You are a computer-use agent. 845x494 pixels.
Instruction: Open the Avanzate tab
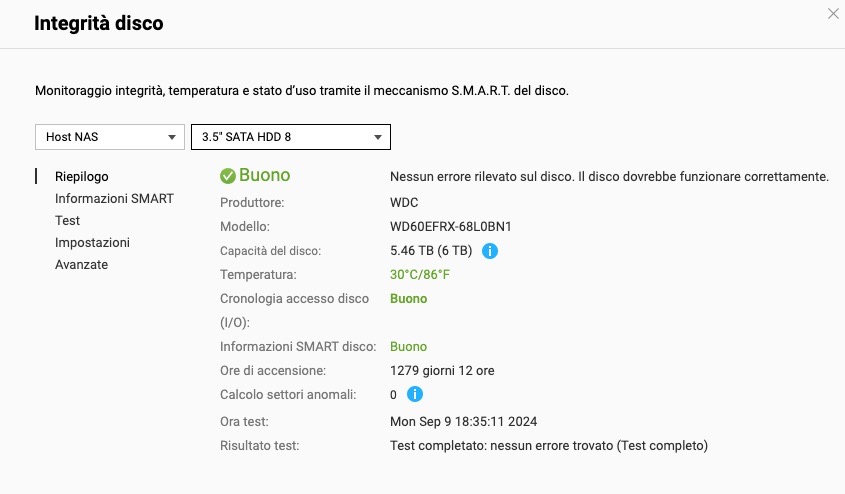click(x=81, y=265)
